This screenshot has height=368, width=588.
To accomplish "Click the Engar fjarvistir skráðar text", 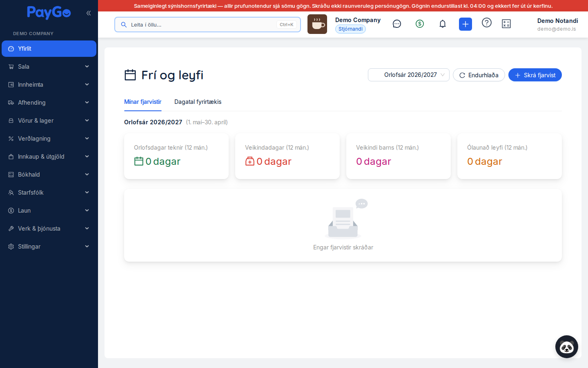I will (343, 247).
